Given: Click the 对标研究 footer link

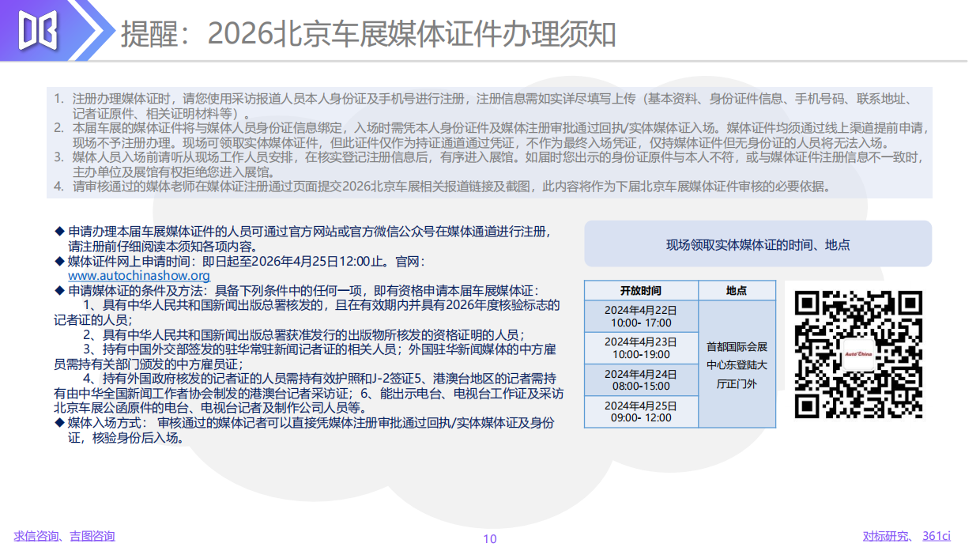Looking at the screenshot, I should pos(886,536).
